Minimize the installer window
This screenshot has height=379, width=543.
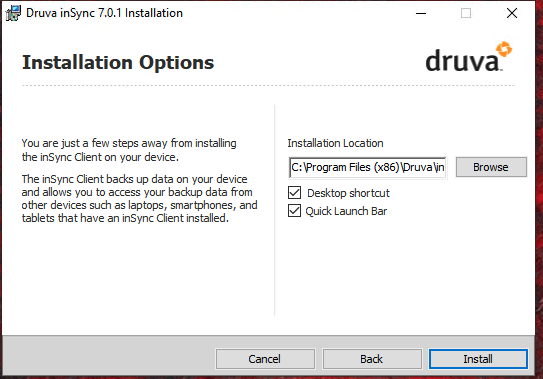coord(421,14)
